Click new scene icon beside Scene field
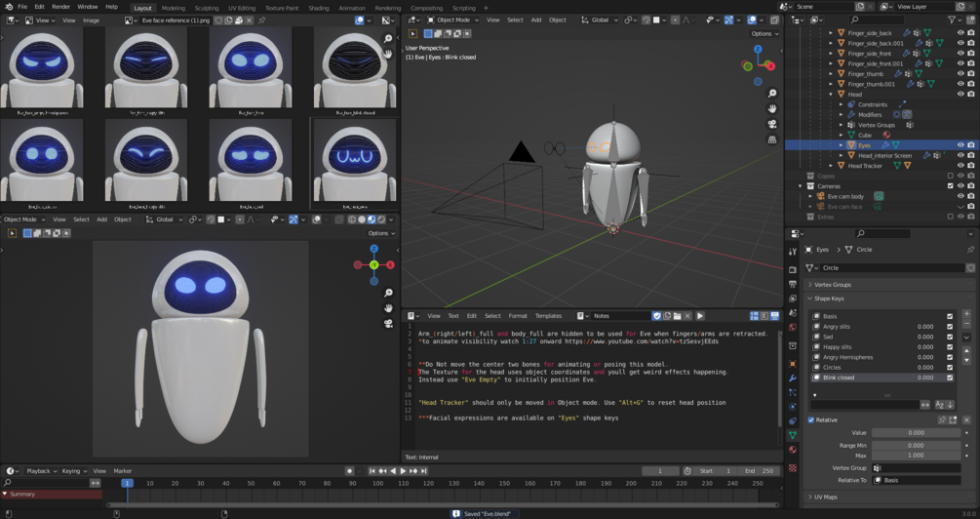The width and height of the screenshot is (980, 519). pyautogui.click(x=860, y=6)
